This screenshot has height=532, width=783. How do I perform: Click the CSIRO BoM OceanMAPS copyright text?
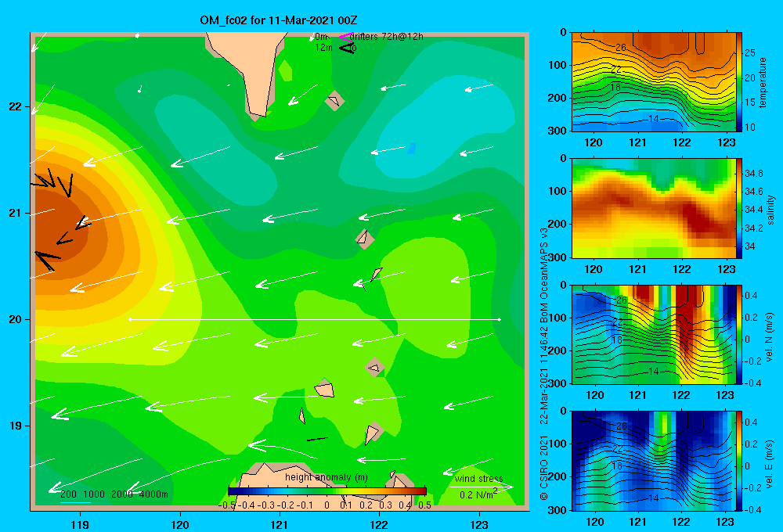544,364
